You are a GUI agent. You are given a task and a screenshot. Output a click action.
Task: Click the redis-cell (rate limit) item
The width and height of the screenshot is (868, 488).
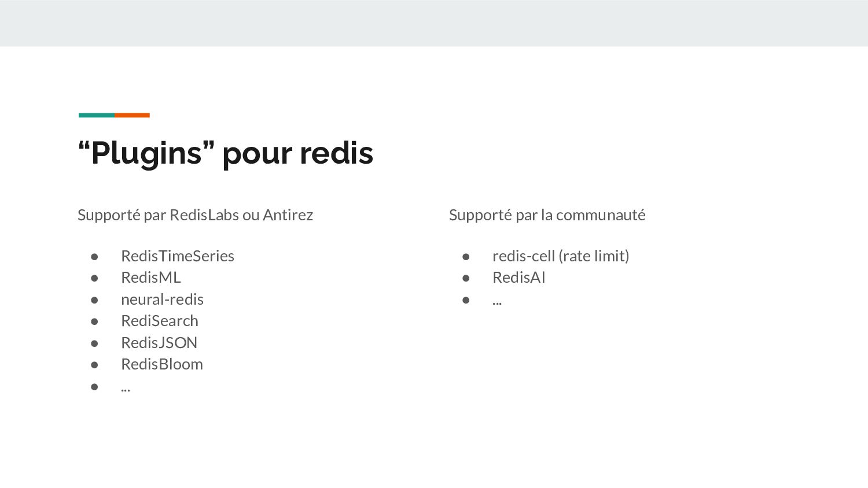click(561, 256)
